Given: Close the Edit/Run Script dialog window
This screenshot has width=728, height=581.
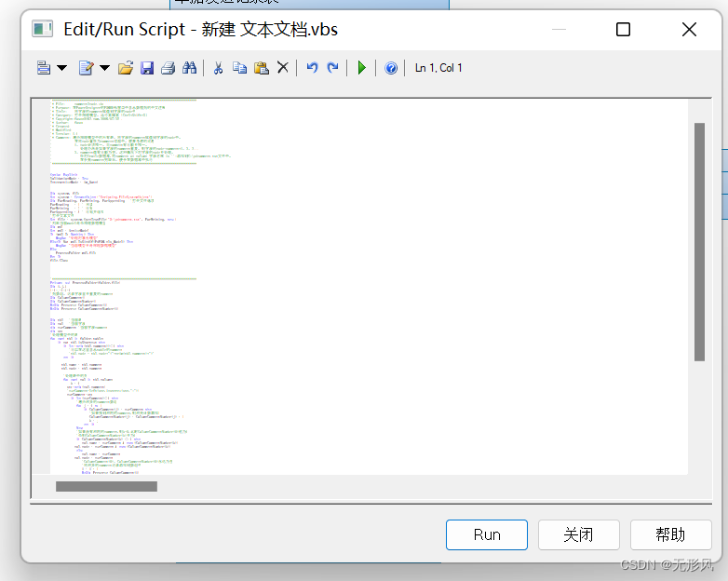Looking at the screenshot, I should point(689,30).
